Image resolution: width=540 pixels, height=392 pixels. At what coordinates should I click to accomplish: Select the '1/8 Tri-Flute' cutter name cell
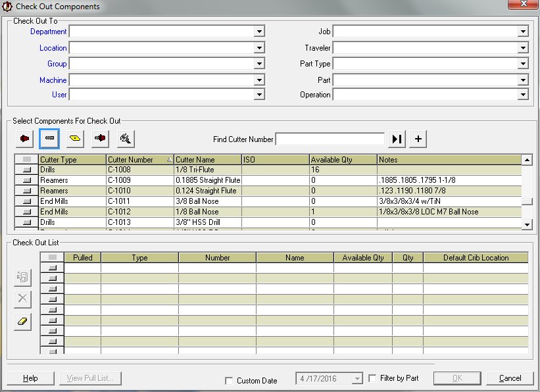pos(208,170)
